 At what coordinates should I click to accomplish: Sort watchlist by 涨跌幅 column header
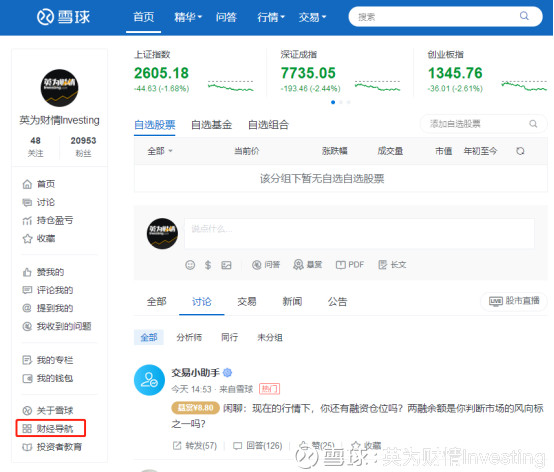tap(335, 151)
